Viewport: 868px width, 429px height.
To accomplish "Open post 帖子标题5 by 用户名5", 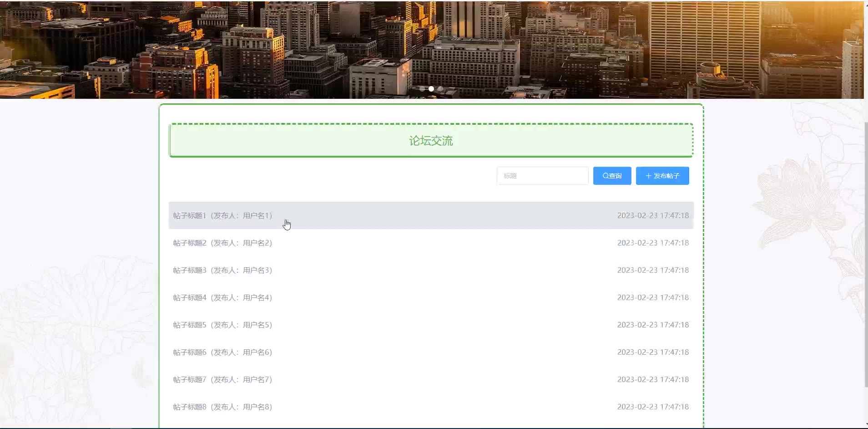I will click(431, 325).
